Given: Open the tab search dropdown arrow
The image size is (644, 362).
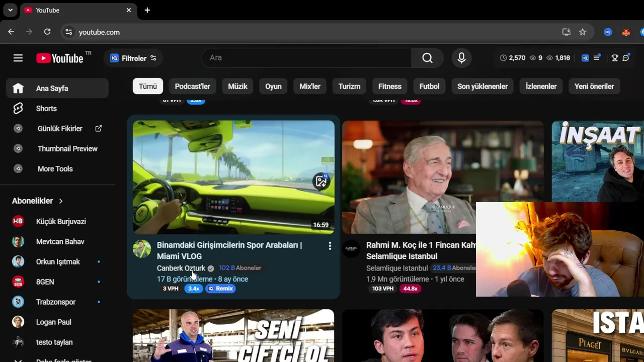Looking at the screenshot, I should (x=10, y=10).
